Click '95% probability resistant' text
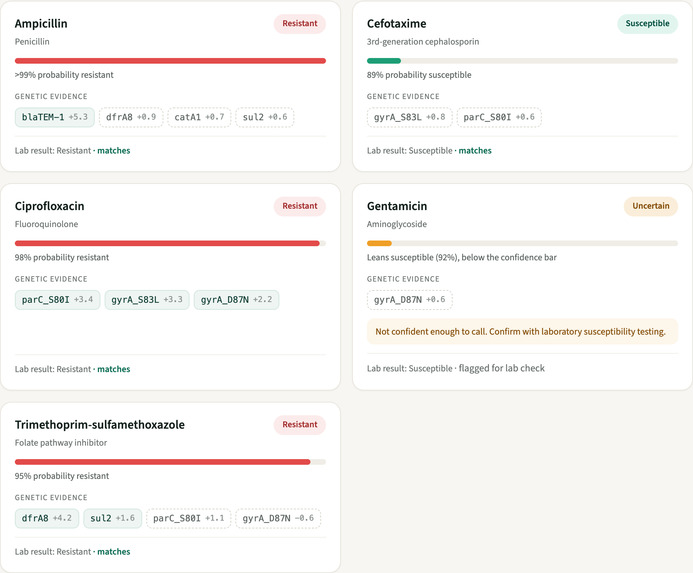Image resolution: width=693 pixels, height=573 pixels. pos(62,476)
